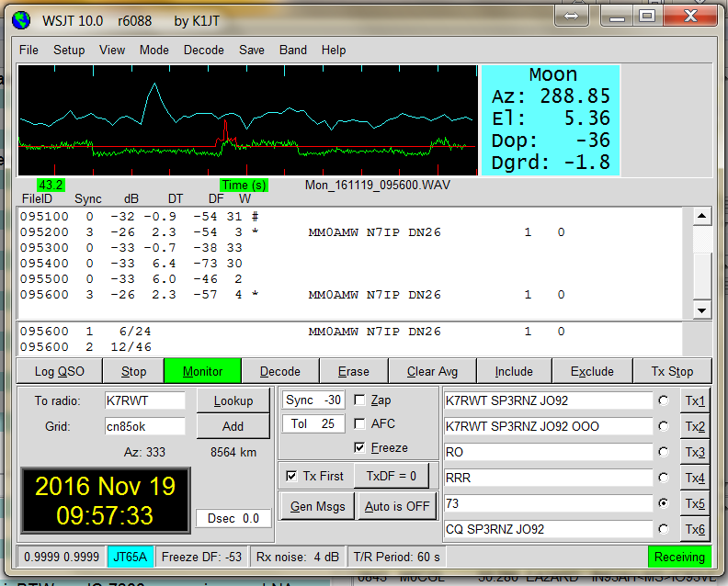Click the JT65A mode indicator in status bar
Viewport: 728px width, 586px height.
130,557
